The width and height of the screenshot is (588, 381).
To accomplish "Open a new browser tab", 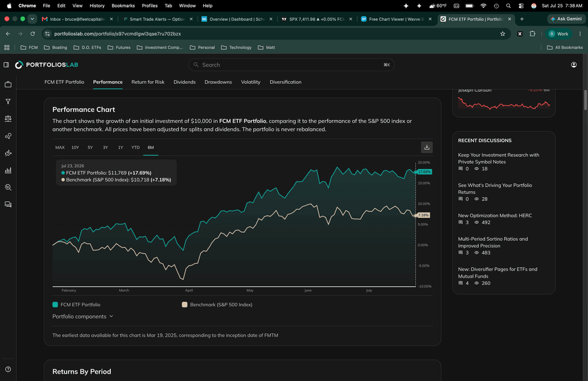I will pyautogui.click(x=521, y=19).
